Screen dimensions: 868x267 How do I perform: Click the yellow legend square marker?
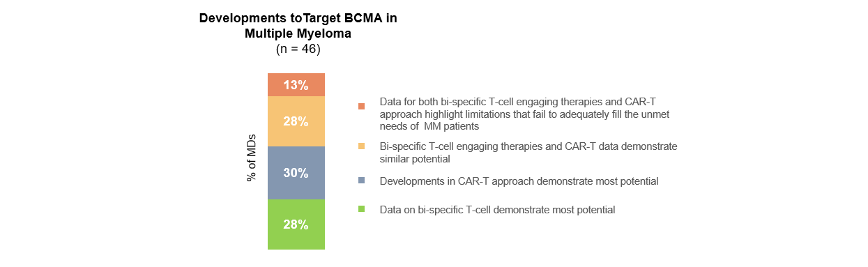pos(361,146)
